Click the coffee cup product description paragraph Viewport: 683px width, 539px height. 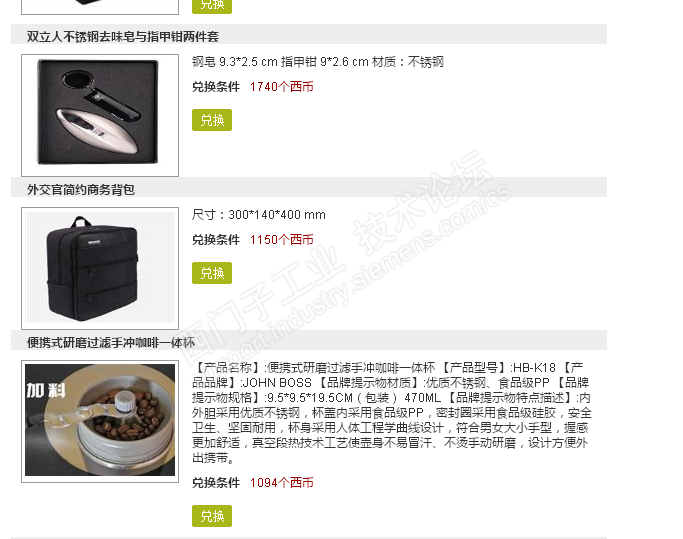tap(392, 413)
